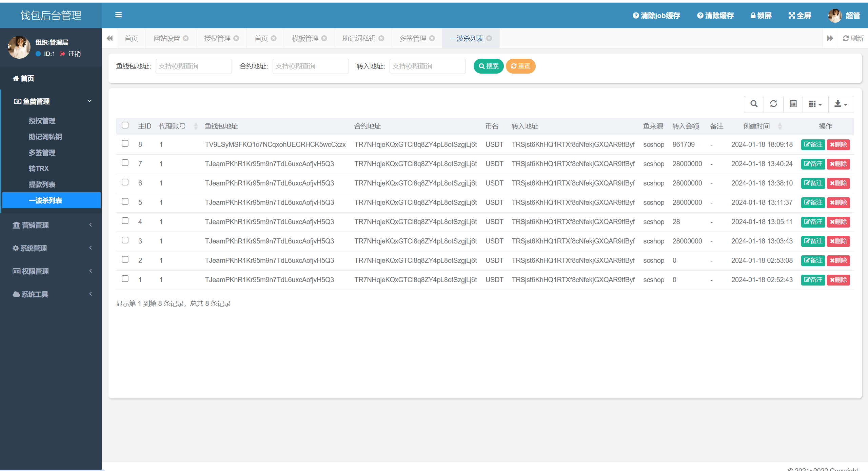Open 提款列表 in the sidebar
This screenshot has height=471, width=868.
[42, 184]
